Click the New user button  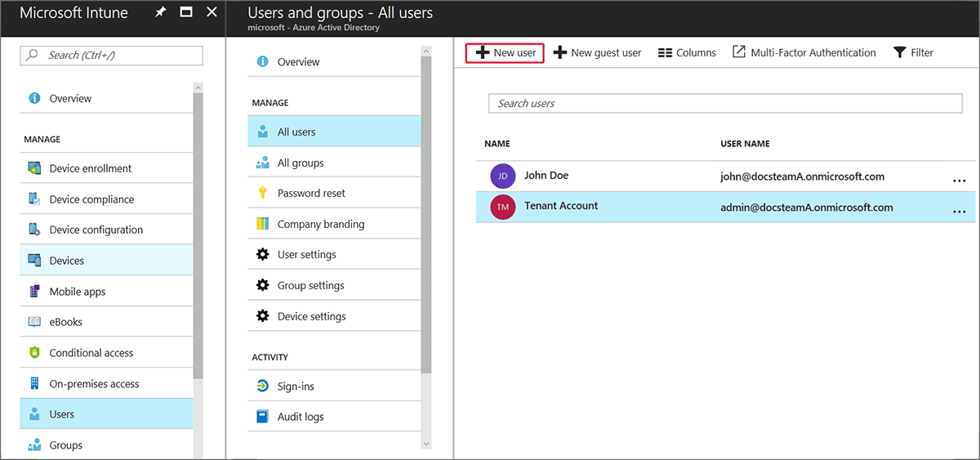(505, 52)
